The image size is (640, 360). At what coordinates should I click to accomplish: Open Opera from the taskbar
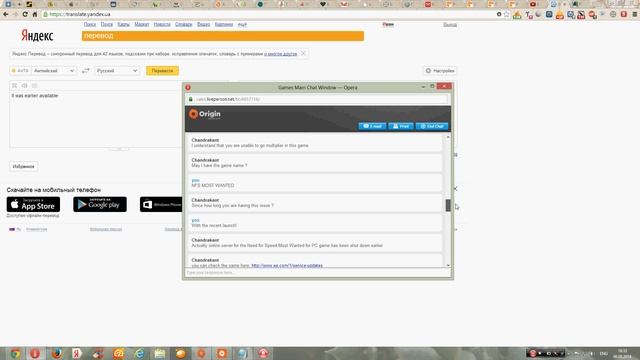(35, 353)
